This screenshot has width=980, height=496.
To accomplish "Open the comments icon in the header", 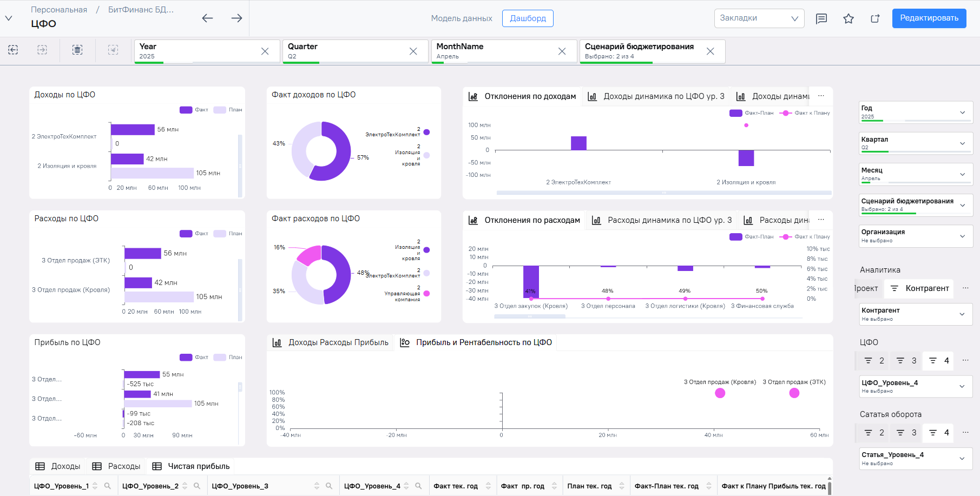I will pos(821,18).
